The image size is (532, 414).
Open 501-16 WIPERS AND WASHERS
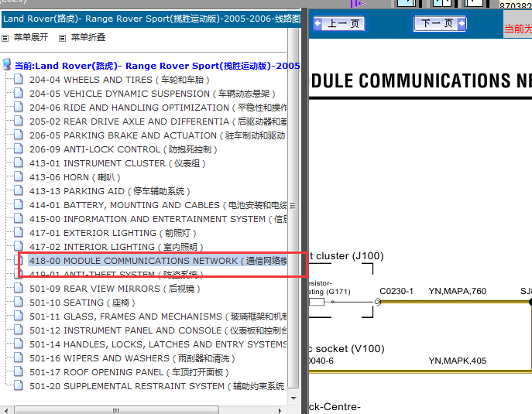click(x=132, y=358)
